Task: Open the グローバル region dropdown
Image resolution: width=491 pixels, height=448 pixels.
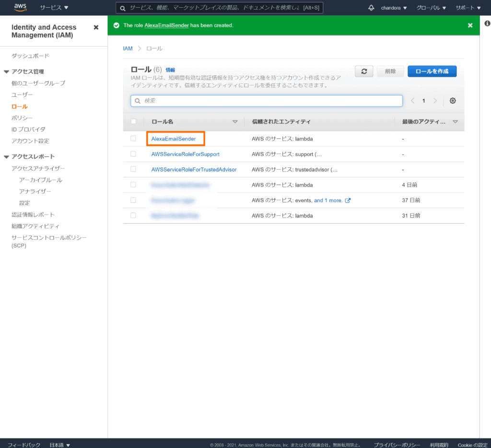Action: pyautogui.click(x=431, y=8)
